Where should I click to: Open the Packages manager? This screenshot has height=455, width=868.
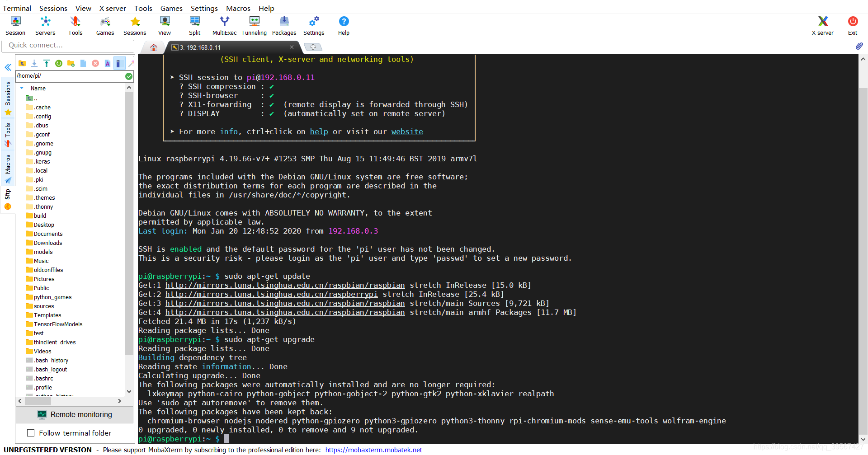click(284, 25)
